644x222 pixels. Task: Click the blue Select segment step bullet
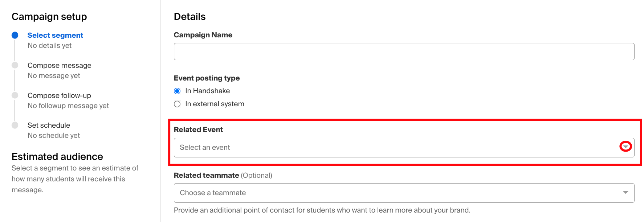[15, 35]
